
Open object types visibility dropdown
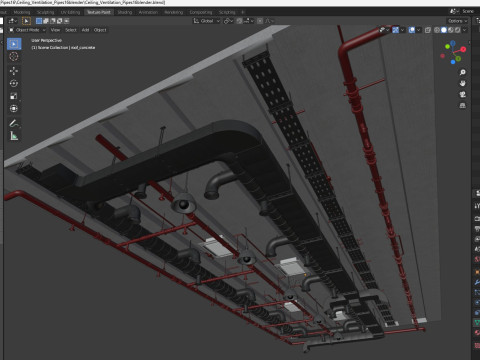pos(384,30)
